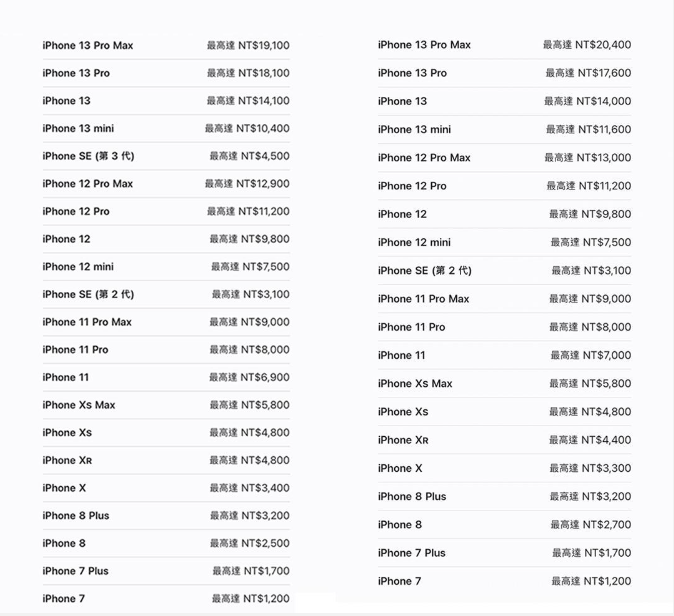Image resolution: width=674 pixels, height=616 pixels.
Task: Click the NT$13,000 iPhone 12 Pro Max price
Action: coord(588,158)
